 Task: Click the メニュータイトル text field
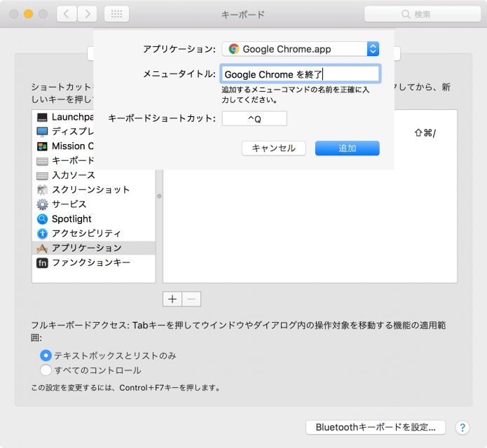click(x=301, y=74)
